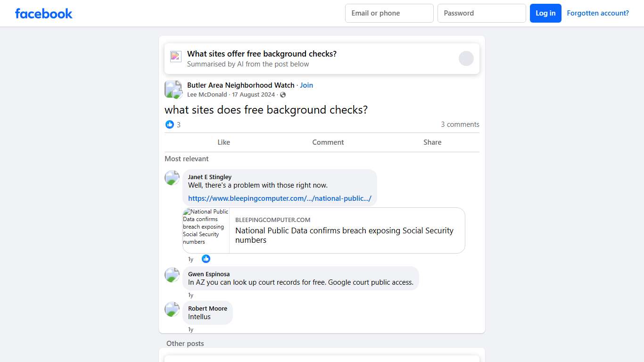This screenshot has height=362, width=644.
Task: Select the Share action under the post
Action: tap(432, 142)
